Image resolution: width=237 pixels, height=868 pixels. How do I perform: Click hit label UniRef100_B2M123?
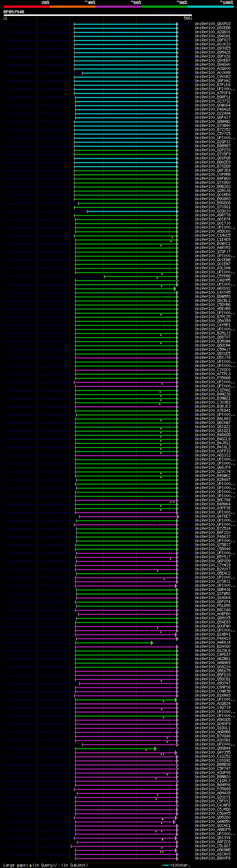click(213, 333)
